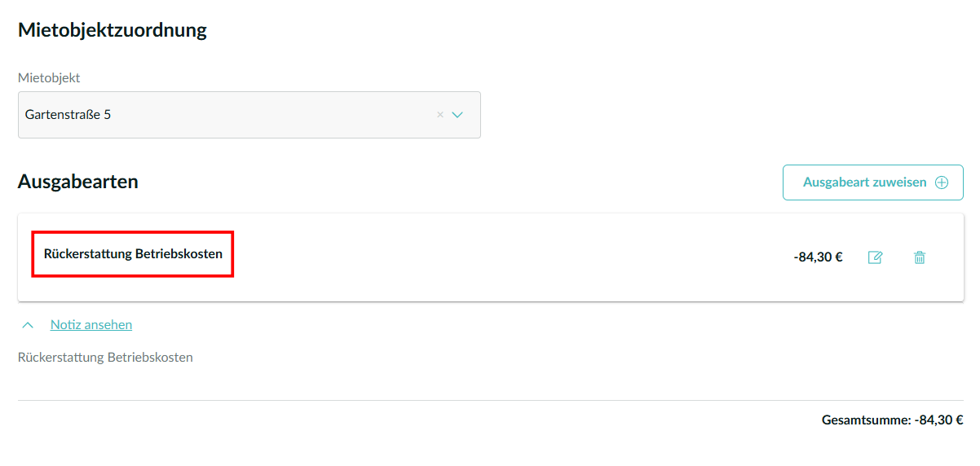980x466 pixels.
Task: Click the Gesamtsumme total at the bottom
Action: (x=892, y=420)
